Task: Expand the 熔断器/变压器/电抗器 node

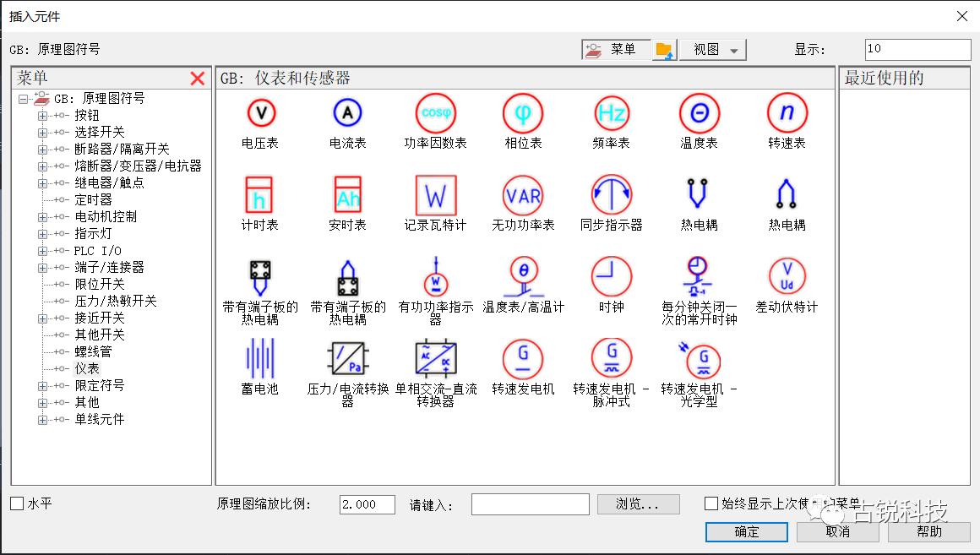Action: pyautogui.click(x=42, y=166)
